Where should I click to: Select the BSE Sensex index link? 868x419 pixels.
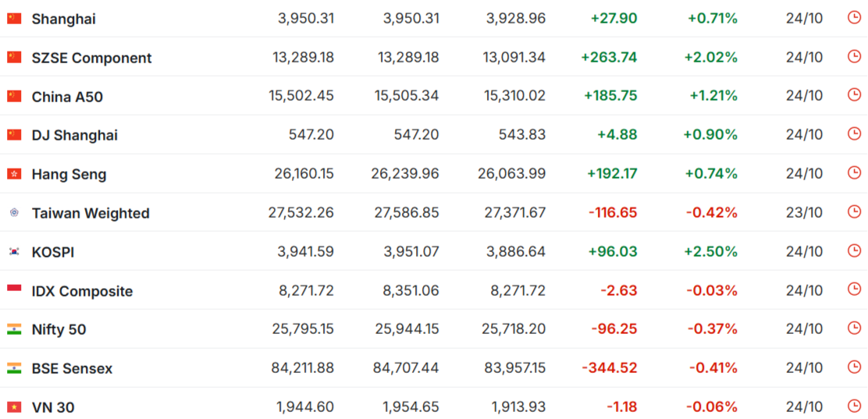(x=72, y=368)
